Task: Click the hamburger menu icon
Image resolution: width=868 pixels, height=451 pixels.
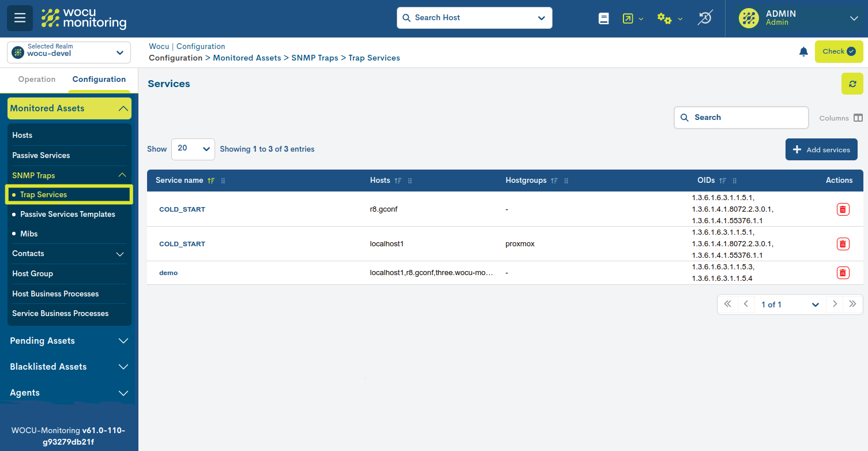Action: tap(20, 18)
